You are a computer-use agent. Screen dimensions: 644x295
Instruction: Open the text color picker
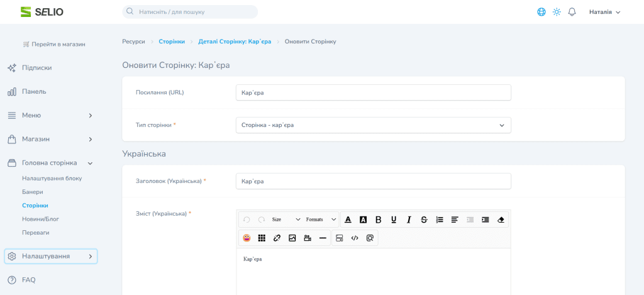348,220
